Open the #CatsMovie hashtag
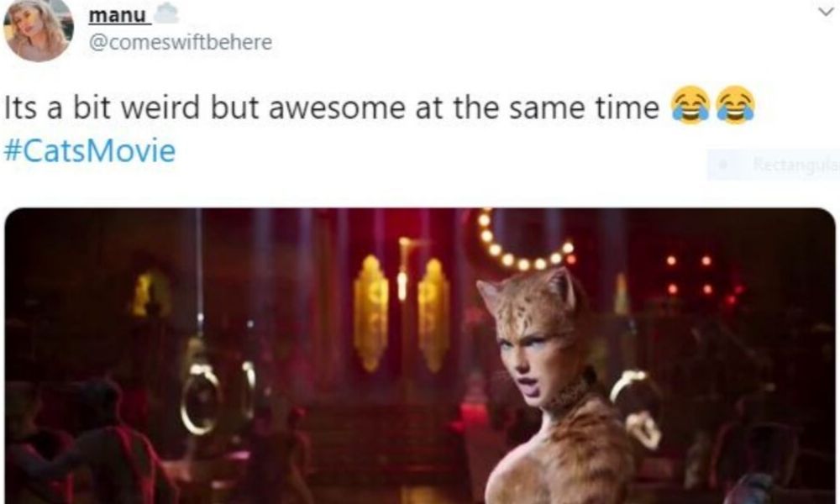This screenshot has width=840, height=504. [90, 151]
